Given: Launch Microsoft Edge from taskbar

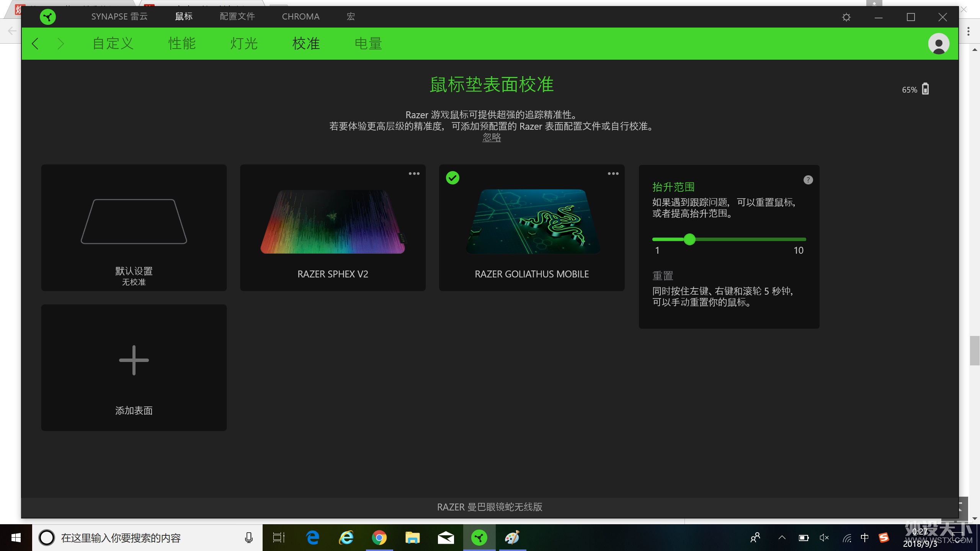Looking at the screenshot, I should tap(313, 538).
